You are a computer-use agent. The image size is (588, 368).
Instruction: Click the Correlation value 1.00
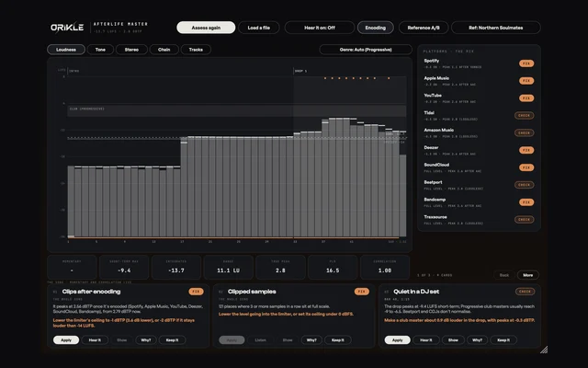(x=385, y=270)
